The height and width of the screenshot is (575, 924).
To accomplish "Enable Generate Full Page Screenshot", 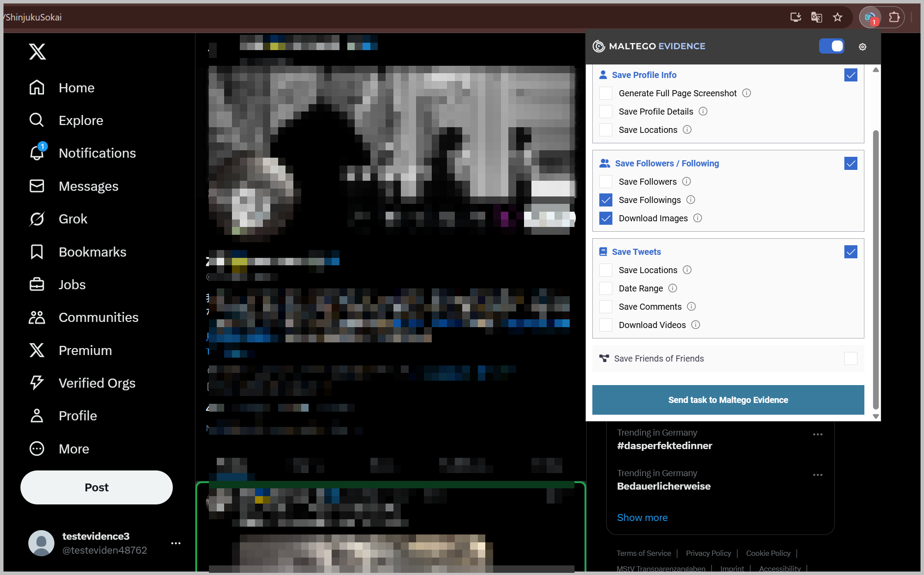I will click(x=606, y=93).
